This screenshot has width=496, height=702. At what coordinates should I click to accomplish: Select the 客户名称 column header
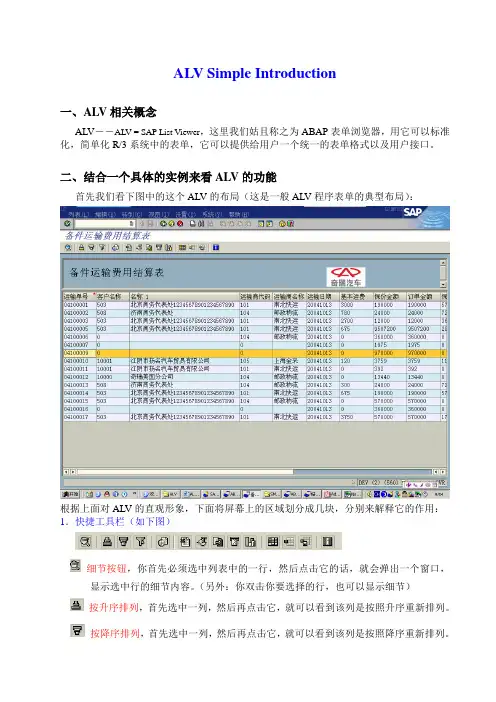coord(112,296)
